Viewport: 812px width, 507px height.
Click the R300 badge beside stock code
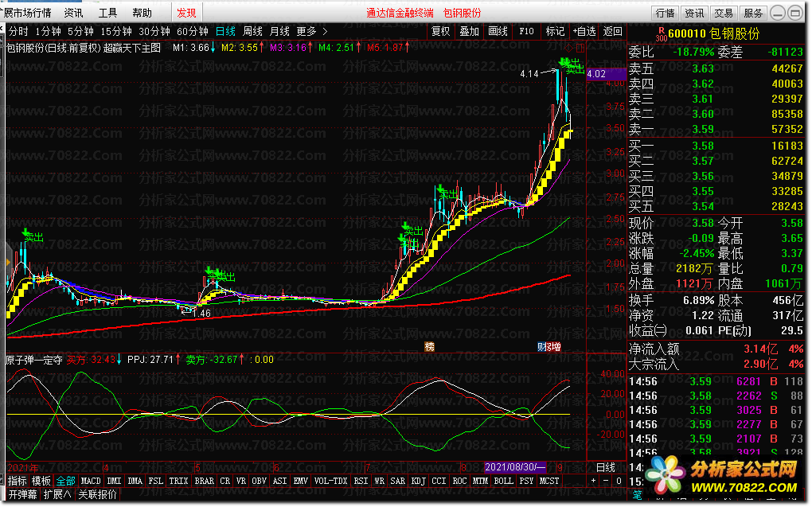tap(661, 34)
